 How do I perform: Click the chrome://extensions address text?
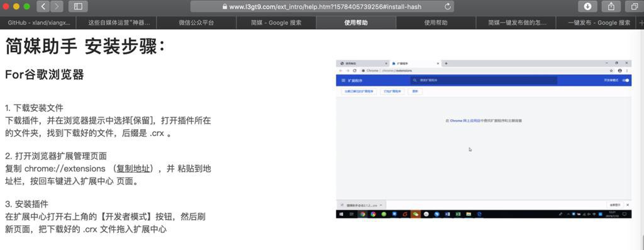click(65, 169)
